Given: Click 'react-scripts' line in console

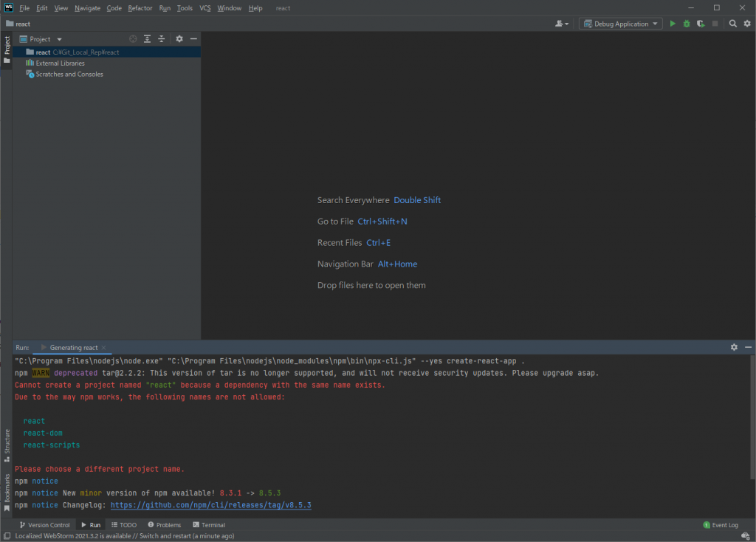Looking at the screenshot, I should [52, 445].
